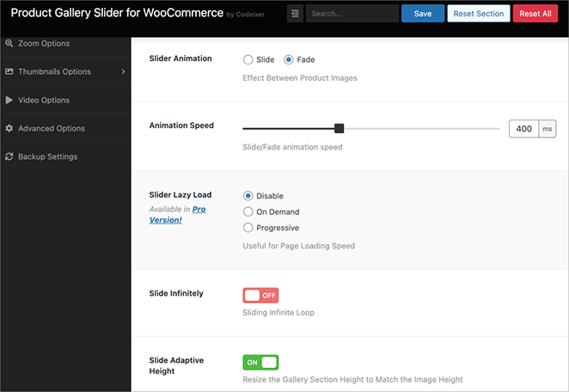Select the Slide animation radio button
Image resolution: width=569 pixels, height=392 pixels.
coord(248,60)
